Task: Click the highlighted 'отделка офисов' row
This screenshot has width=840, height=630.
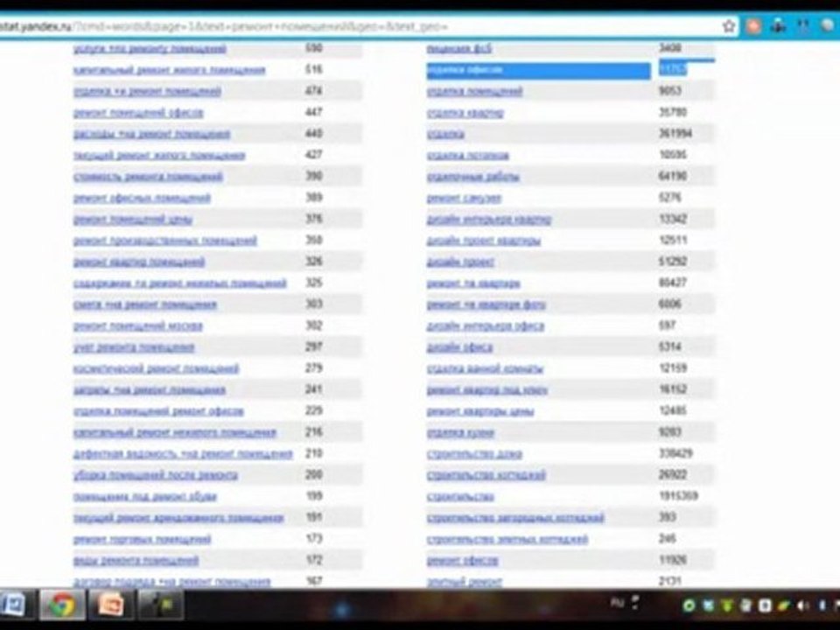Action: [x=538, y=71]
